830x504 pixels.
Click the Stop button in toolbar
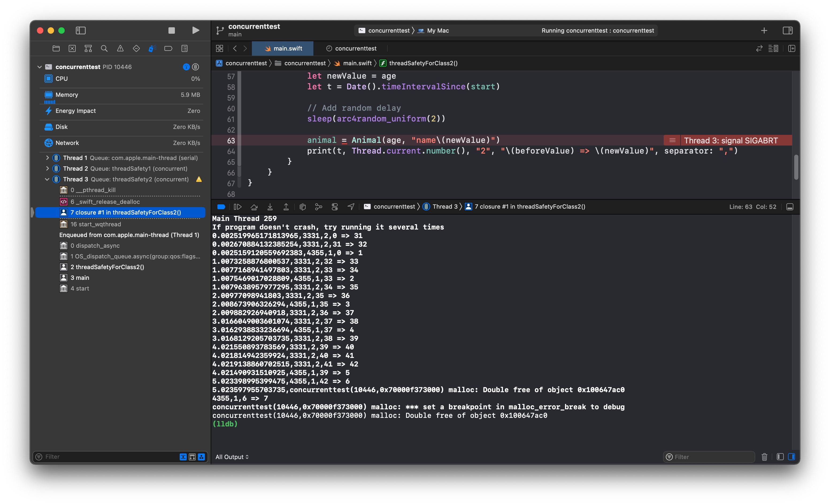click(171, 30)
